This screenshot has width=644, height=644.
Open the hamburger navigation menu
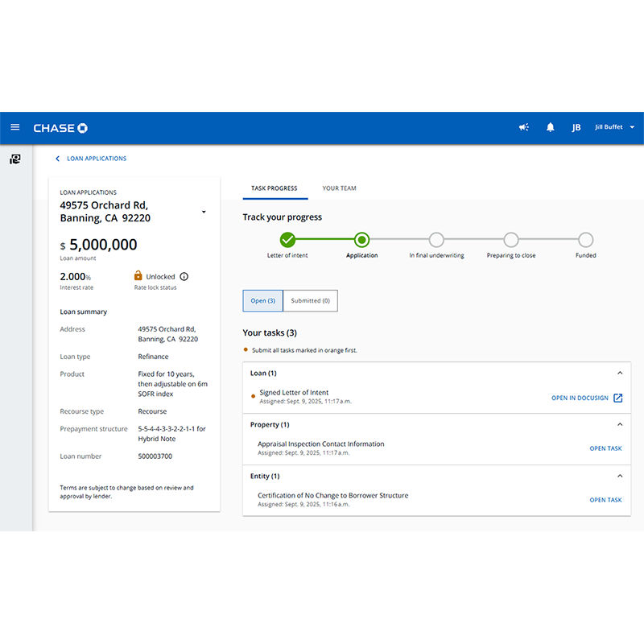[x=14, y=127]
